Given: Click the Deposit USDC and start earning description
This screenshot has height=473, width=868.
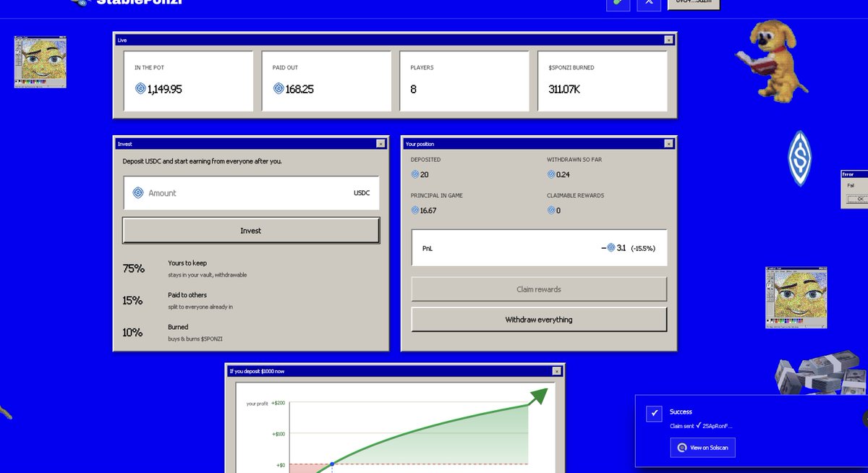Looking at the screenshot, I should [x=203, y=161].
